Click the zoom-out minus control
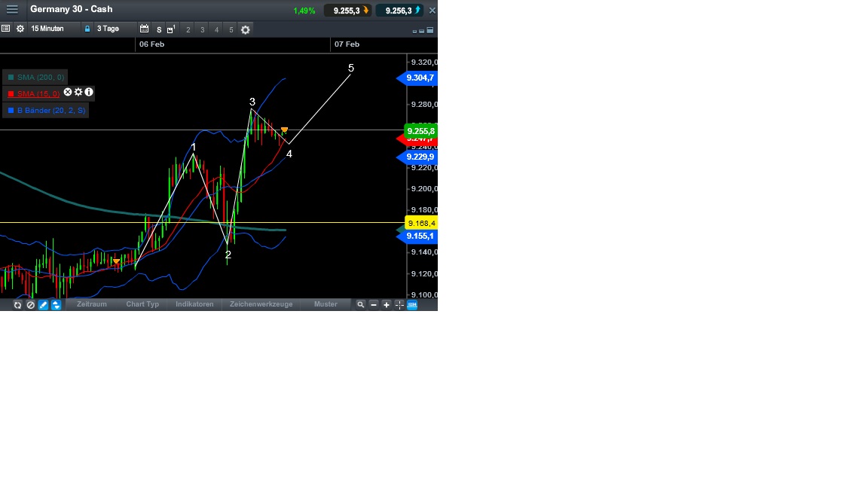The image size is (868, 488). click(373, 304)
